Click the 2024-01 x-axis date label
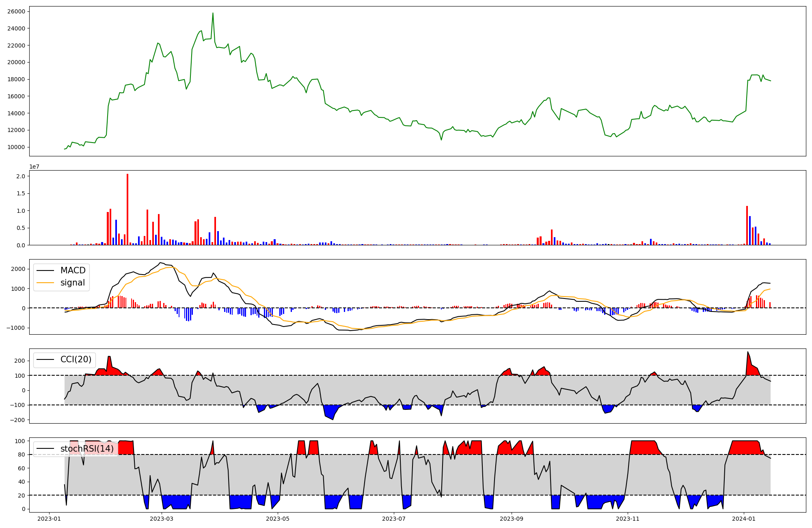Viewport: 812px width, 528px height. coord(744,519)
